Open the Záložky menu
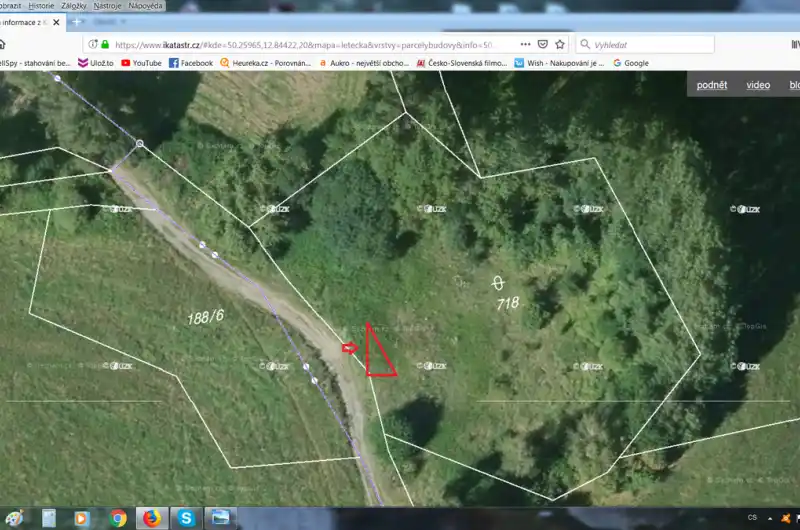Viewport: 800px width, 530px height. (x=73, y=6)
